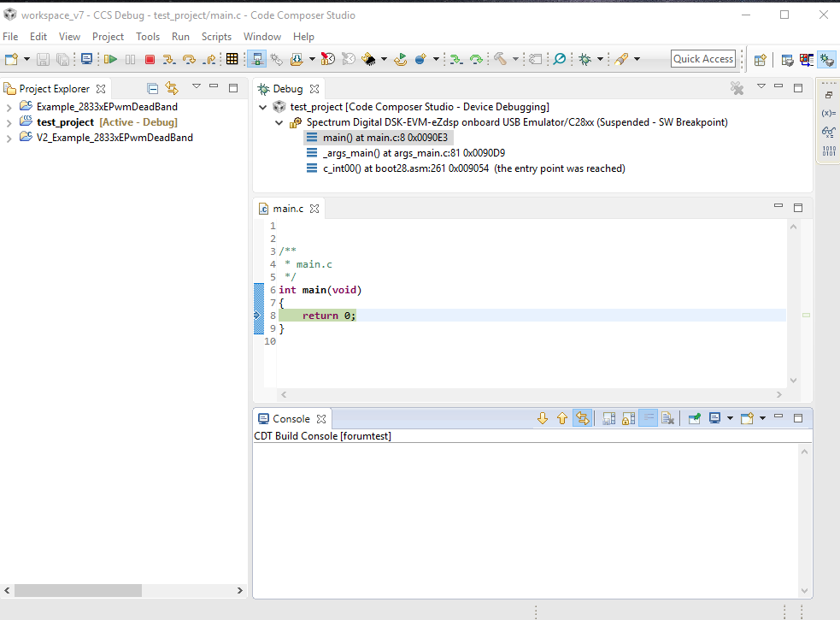Click the Suspend (pause) debug button
This screenshot has width=840, height=620.
click(x=130, y=59)
